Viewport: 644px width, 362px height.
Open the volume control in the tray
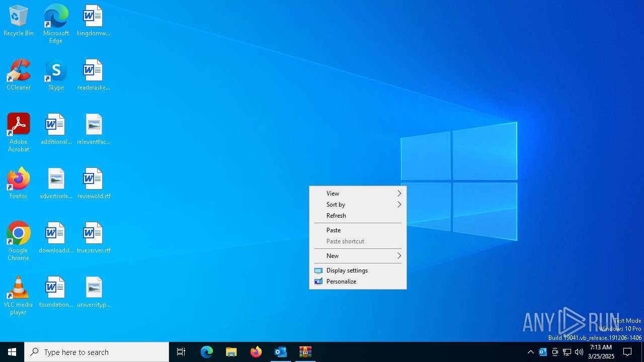pyautogui.click(x=579, y=352)
